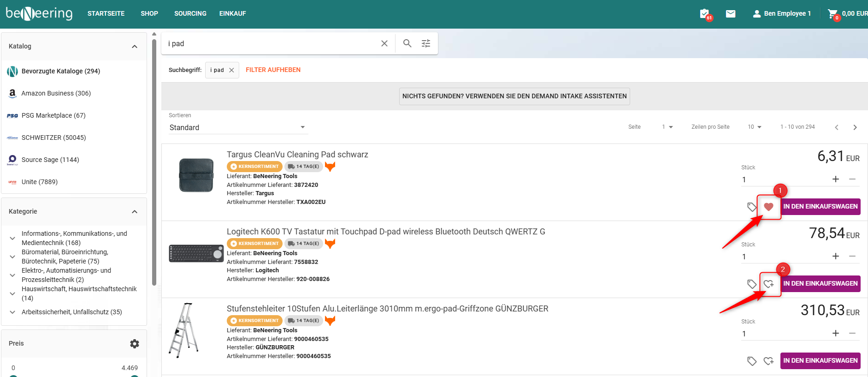Unfavorite the Targus CleanVu Cleaning Pad
Image resolution: width=868 pixels, height=377 pixels.
768,207
